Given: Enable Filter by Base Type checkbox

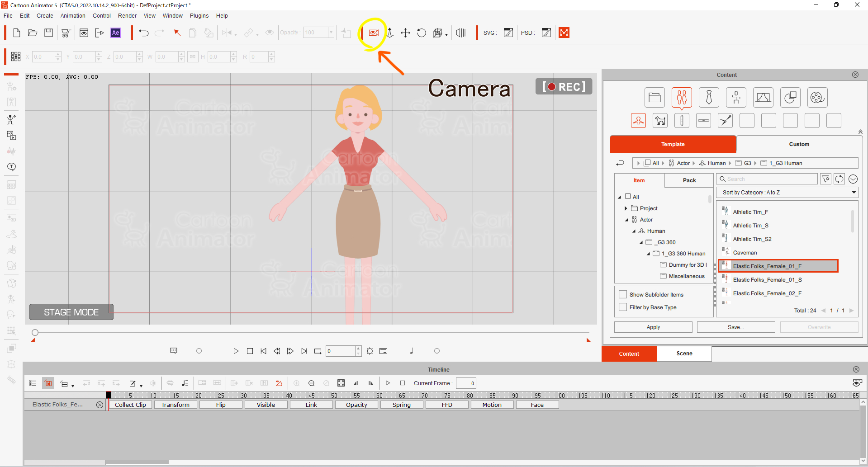Looking at the screenshot, I should point(623,307).
